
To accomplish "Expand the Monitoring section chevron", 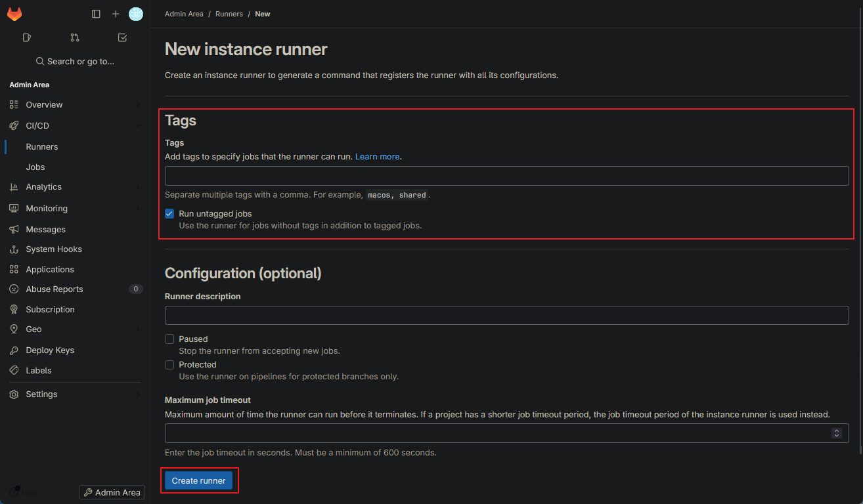I will (x=138, y=208).
